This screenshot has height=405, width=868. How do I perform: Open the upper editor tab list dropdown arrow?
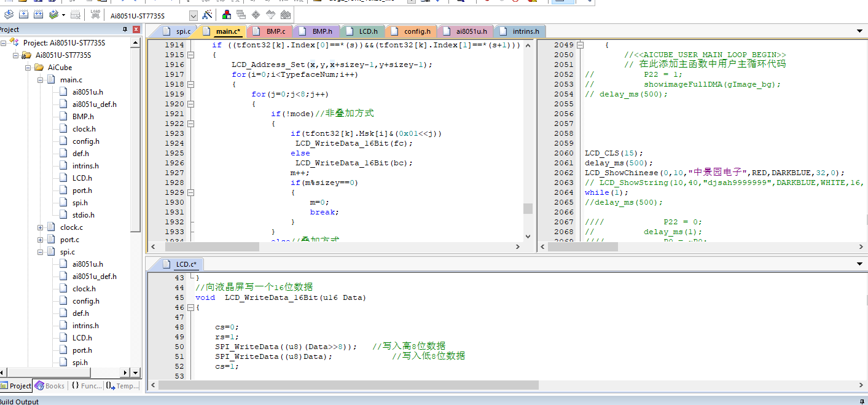tap(859, 31)
